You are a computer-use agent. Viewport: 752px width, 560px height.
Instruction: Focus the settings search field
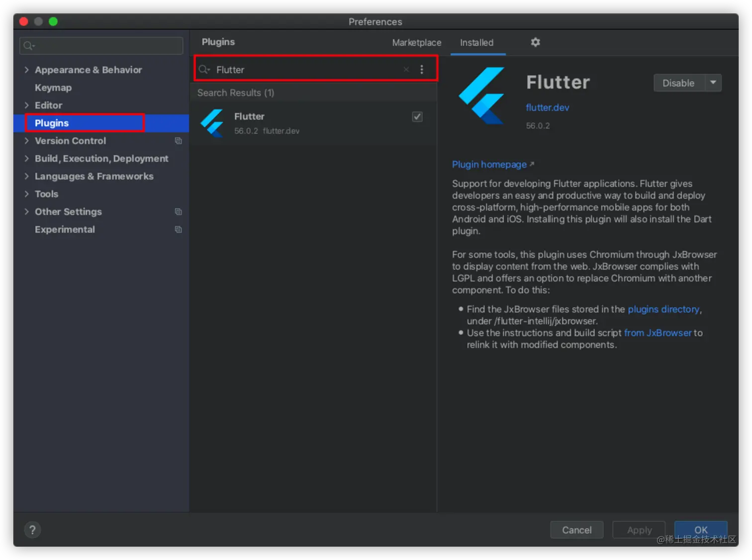click(101, 46)
